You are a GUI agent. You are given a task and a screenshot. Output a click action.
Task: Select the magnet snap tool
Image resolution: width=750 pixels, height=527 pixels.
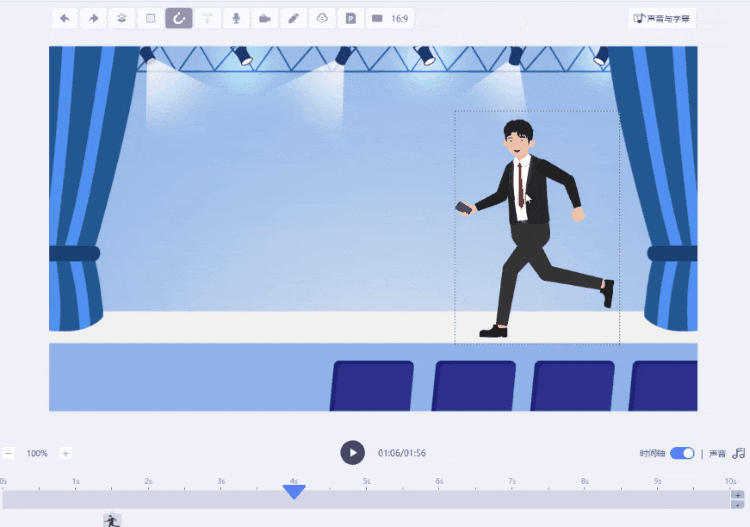[179, 19]
